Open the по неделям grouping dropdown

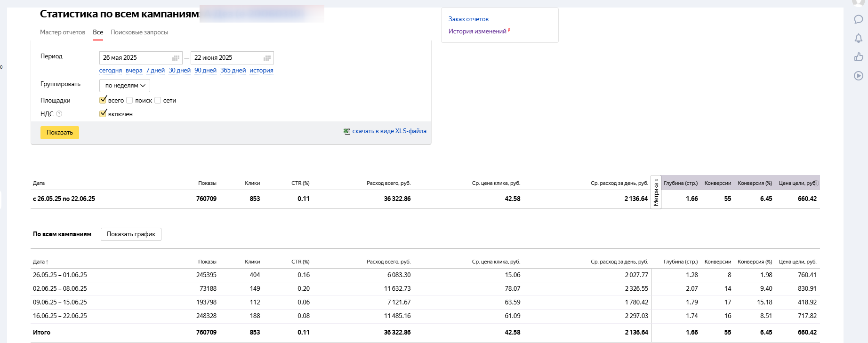(x=125, y=86)
